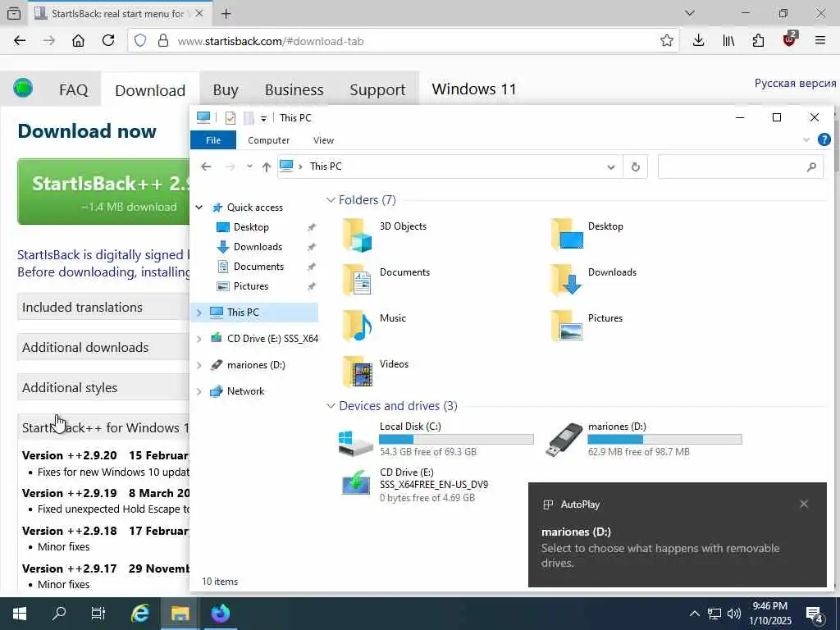Open Firefox library icon
This screenshot has width=840, height=630.
tap(728, 41)
